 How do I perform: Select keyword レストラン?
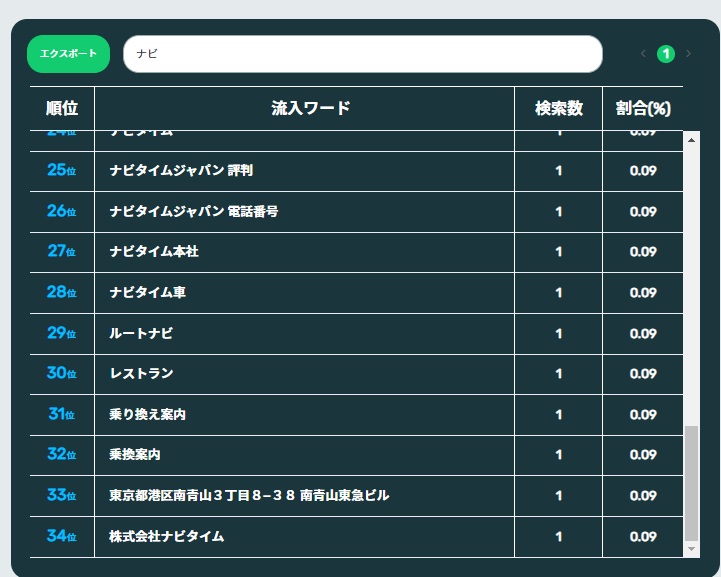tap(142, 373)
